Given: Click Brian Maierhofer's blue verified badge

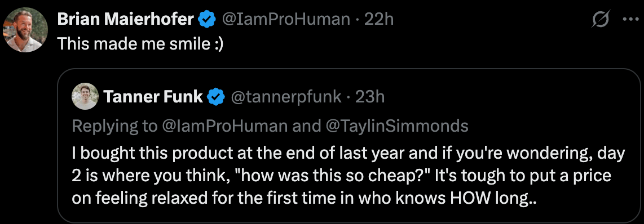Looking at the screenshot, I should [207, 20].
